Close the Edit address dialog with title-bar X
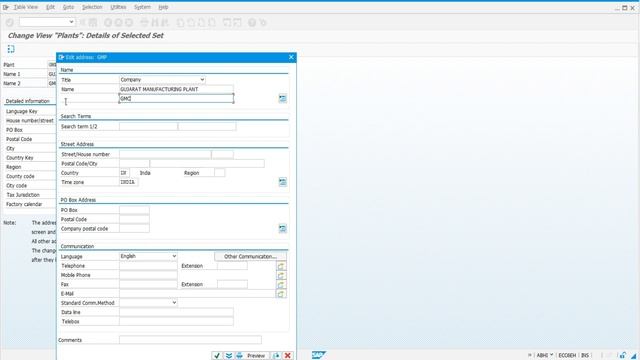640x360 pixels. tap(291, 57)
